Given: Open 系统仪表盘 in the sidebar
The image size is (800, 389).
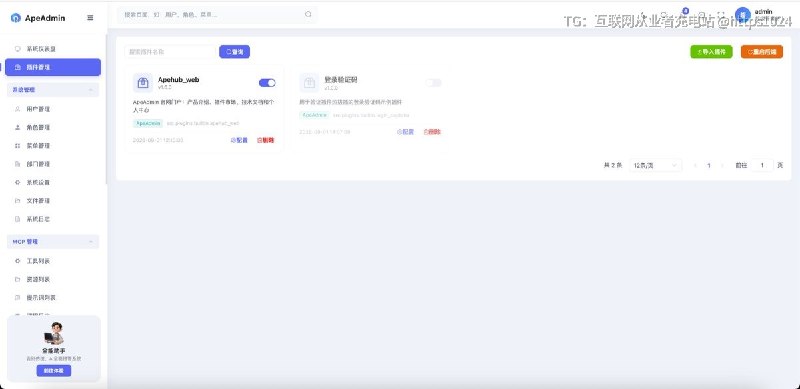Looking at the screenshot, I should (53, 49).
